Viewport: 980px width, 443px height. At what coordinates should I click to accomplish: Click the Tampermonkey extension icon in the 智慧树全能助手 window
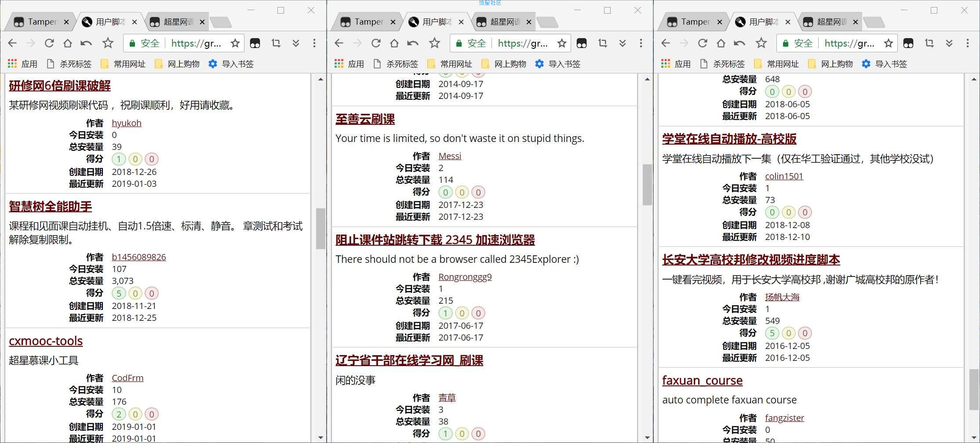255,43
